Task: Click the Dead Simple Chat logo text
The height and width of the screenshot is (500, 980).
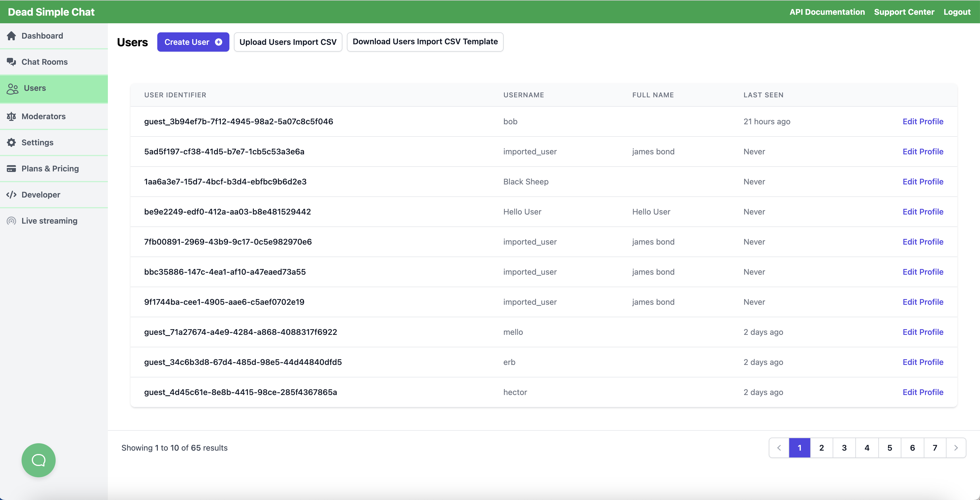Action: point(51,12)
